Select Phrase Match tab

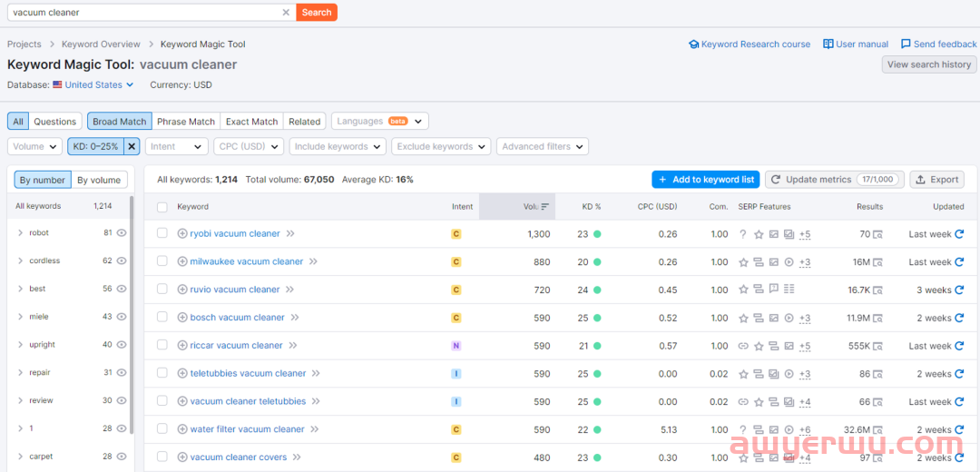pos(186,122)
